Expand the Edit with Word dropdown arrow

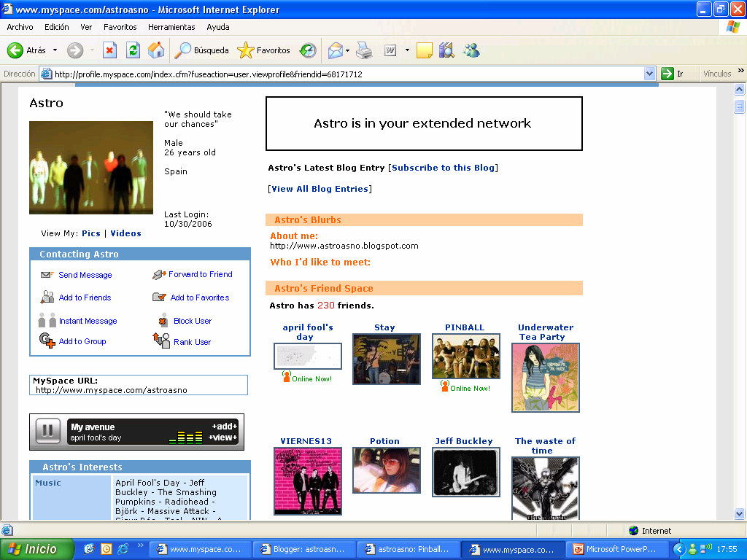point(407,50)
